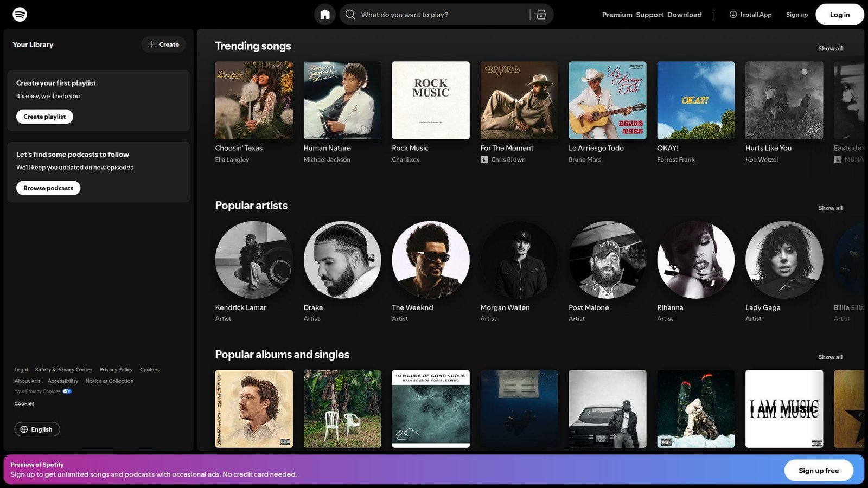Click Koe Wetzel artist name
The width and height of the screenshot is (868, 488).
(x=761, y=159)
